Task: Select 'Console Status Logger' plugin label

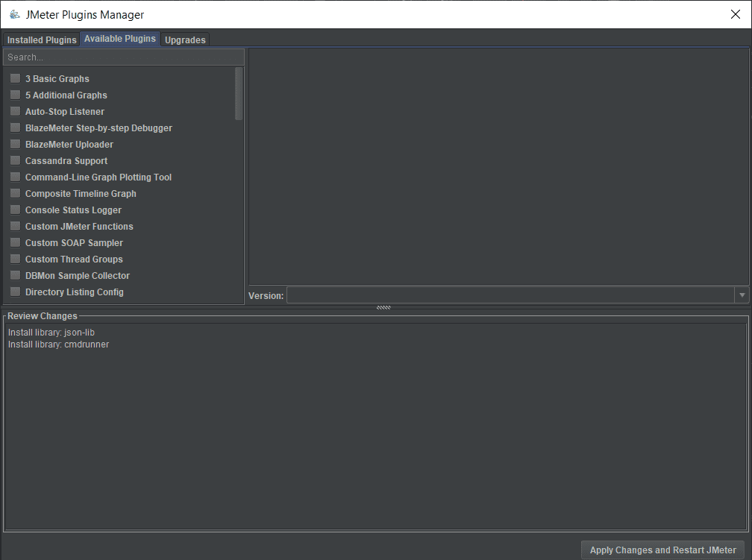Action: point(73,210)
